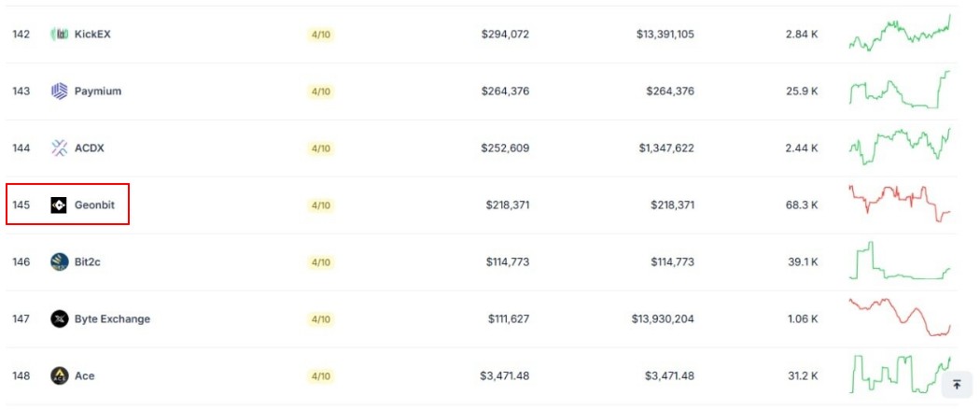Click the scroll-to-top arrow button
This screenshot has width=980, height=410.
957,385
